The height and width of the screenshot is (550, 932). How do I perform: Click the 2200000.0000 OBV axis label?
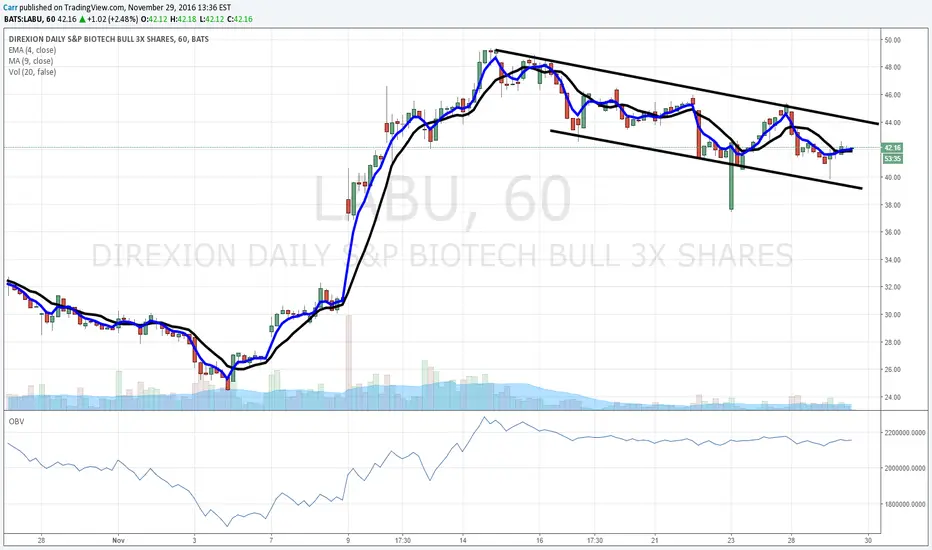point(905,433)
